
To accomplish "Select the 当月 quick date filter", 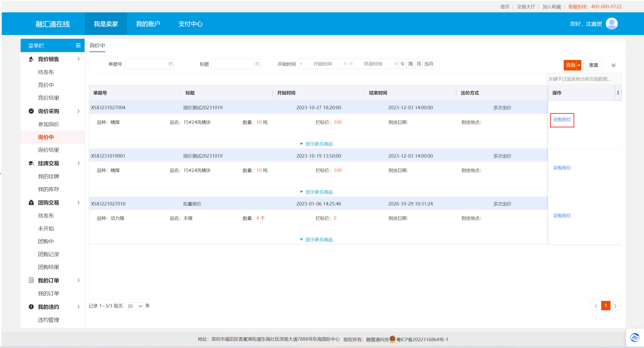I will (x=428, y=64).
